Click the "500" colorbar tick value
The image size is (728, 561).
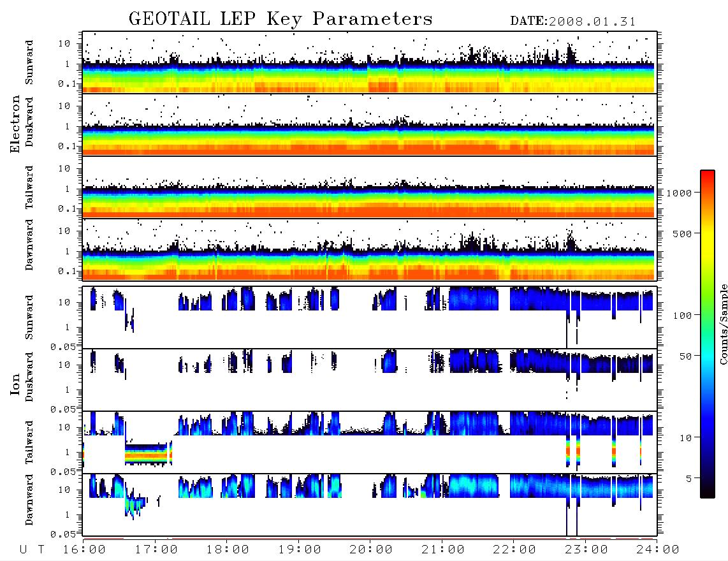point(683,233)
